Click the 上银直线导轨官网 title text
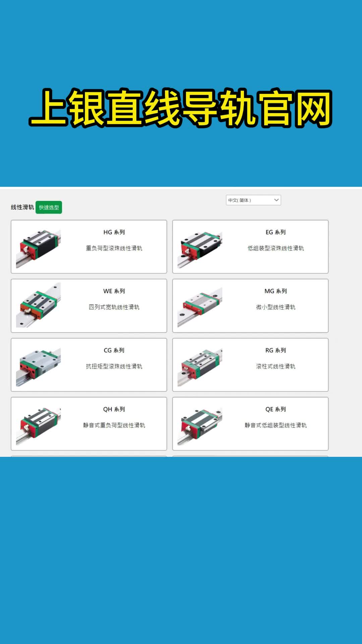The height and width of the screenshot is (644, 362). pos(181,108)
